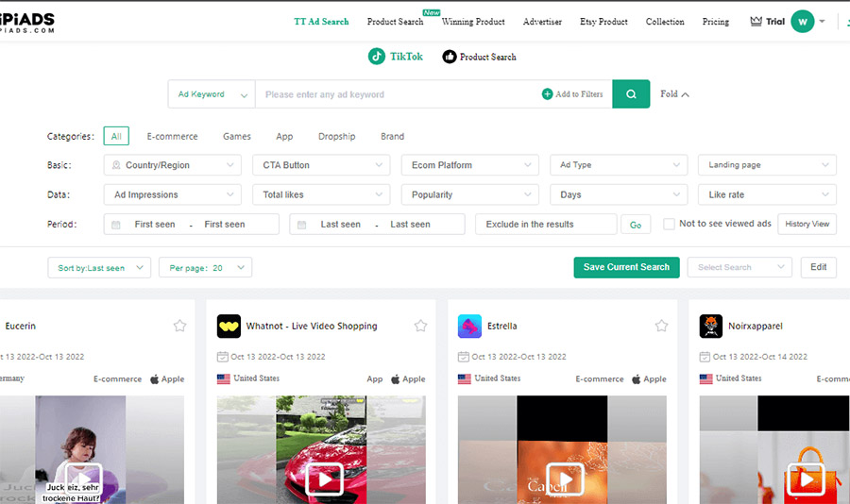
Task: Click the calendar icon in First seen field
Action: (115, 225)
